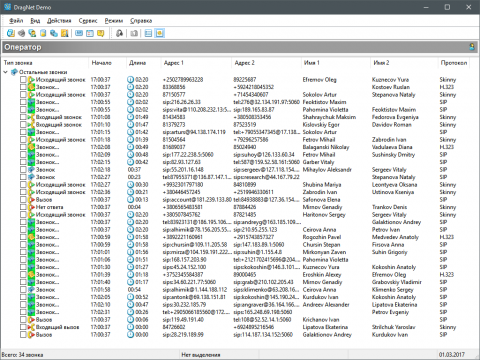Screen dimensions: 480x360
Task: Click the highlighted rightmost toolbar view icon
Action: (x=160, y=33)
